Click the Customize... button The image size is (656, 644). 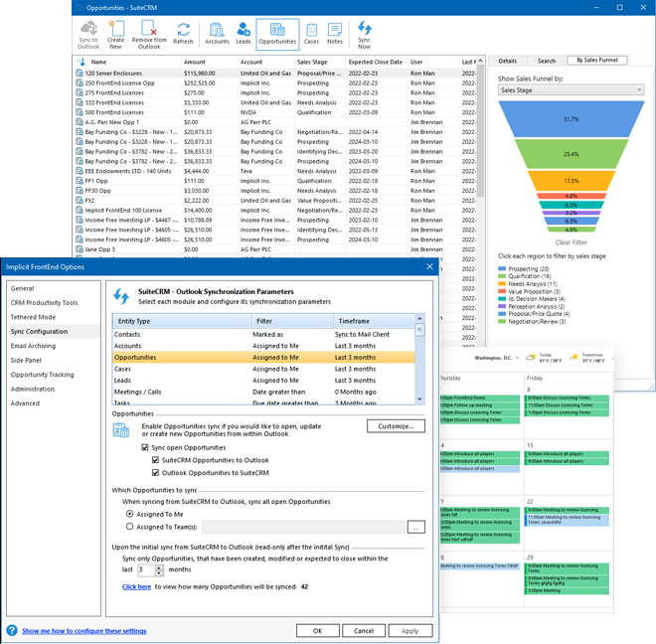pyautogui.click(x=396, y=426)
